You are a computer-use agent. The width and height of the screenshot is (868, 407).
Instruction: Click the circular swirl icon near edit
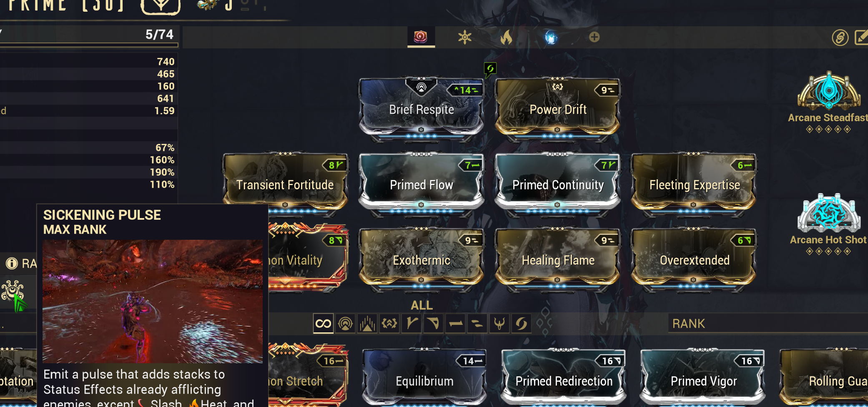(x=840, y=38)
